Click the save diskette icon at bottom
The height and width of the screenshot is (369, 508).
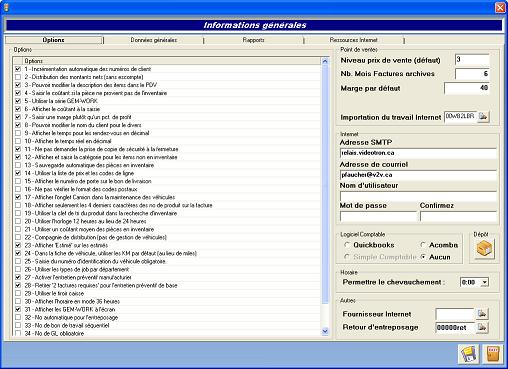468,354
